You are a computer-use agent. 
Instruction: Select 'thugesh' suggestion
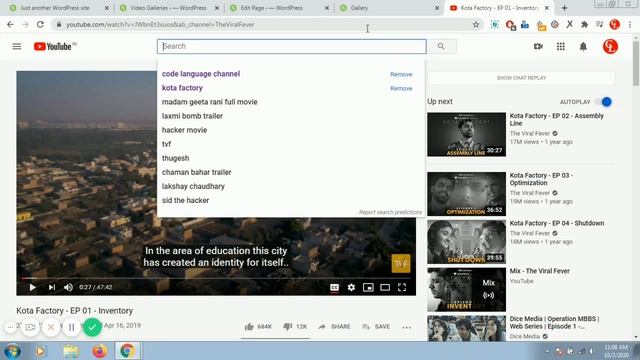point(176,158)
